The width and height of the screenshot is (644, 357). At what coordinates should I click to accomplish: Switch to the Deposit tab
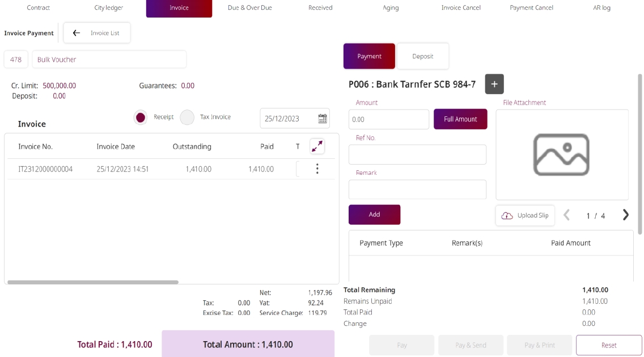click(422, 56)
